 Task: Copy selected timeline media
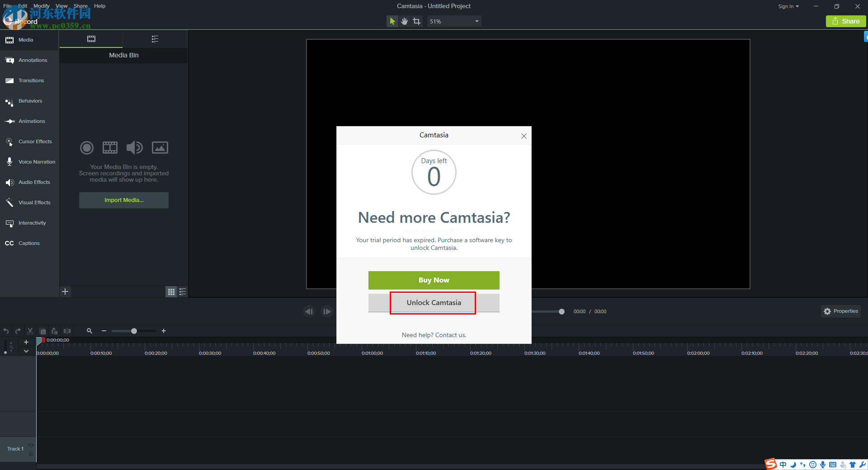tap(42, 331)
